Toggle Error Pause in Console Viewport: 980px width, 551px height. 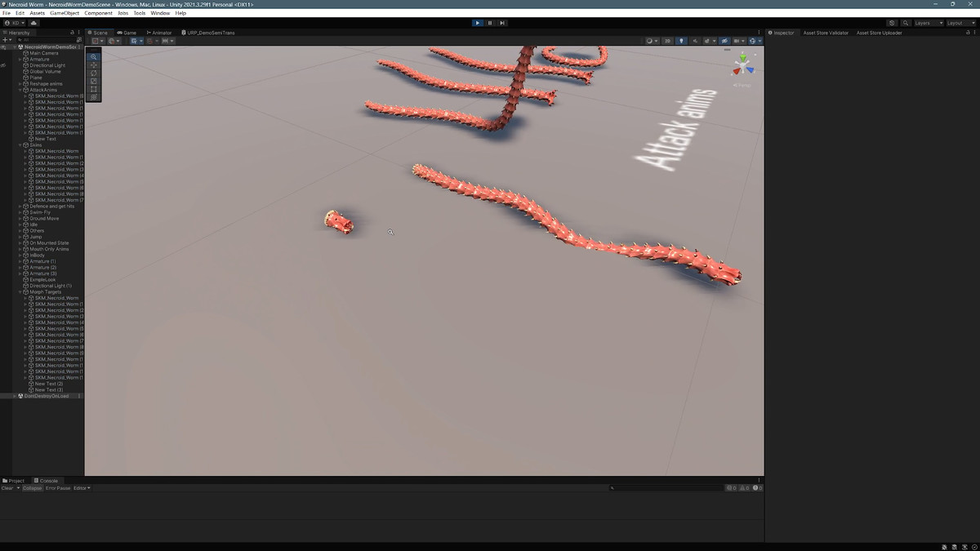58,488
